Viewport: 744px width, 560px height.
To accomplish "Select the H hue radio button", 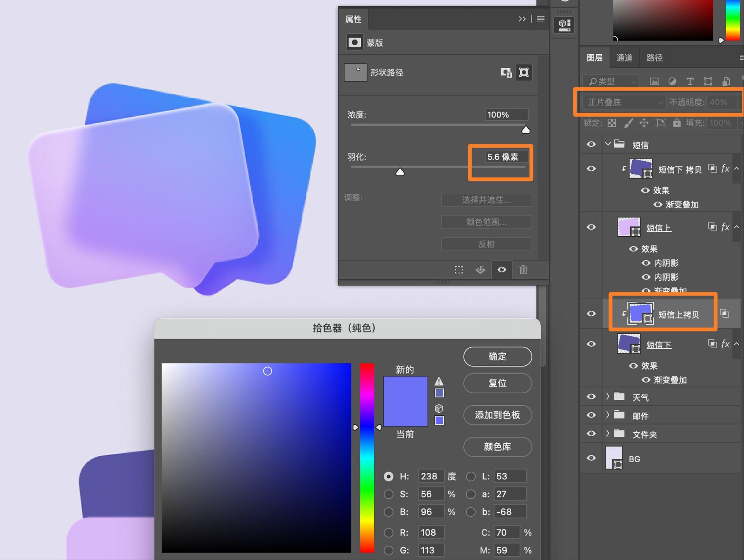I will (x=388, y=477).
